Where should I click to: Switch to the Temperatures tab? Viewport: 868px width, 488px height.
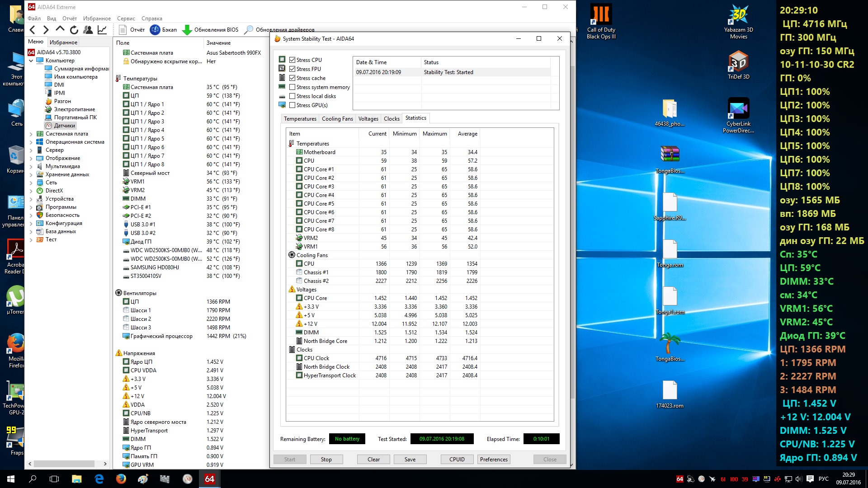(300, 119)
